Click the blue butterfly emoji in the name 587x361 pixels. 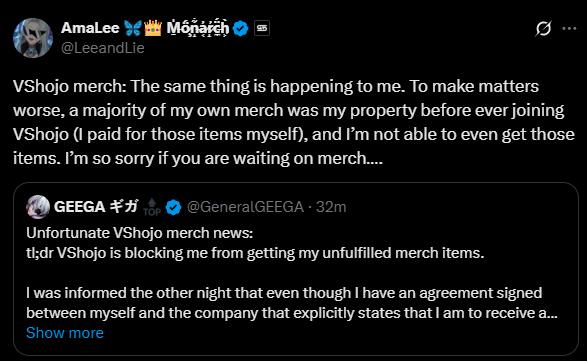tap(133, 28)
